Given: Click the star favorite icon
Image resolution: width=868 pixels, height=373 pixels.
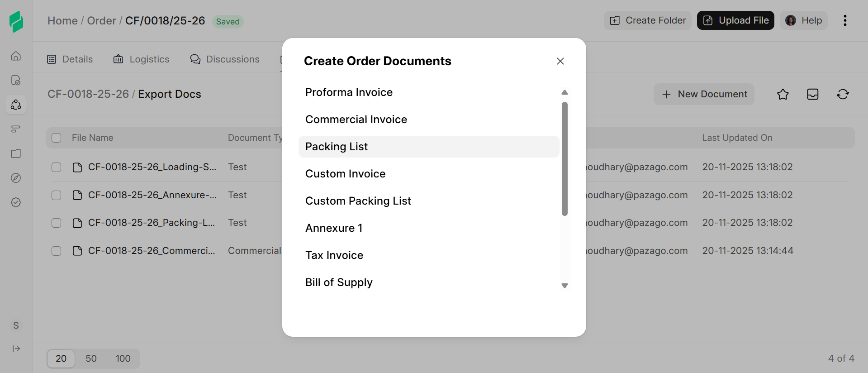Looking at the screenshot, I should click(783, 94).
